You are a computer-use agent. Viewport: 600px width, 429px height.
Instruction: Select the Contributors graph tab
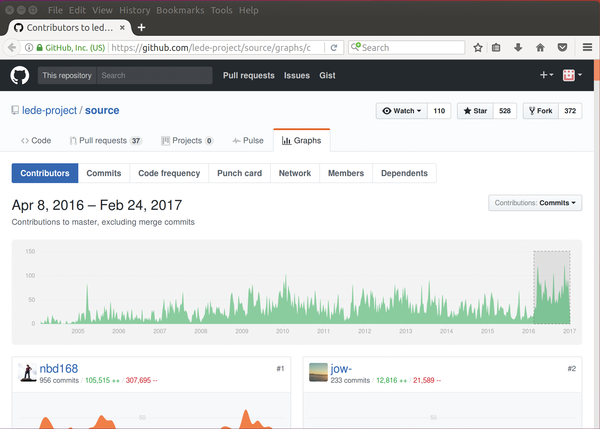tap(45, 173)
